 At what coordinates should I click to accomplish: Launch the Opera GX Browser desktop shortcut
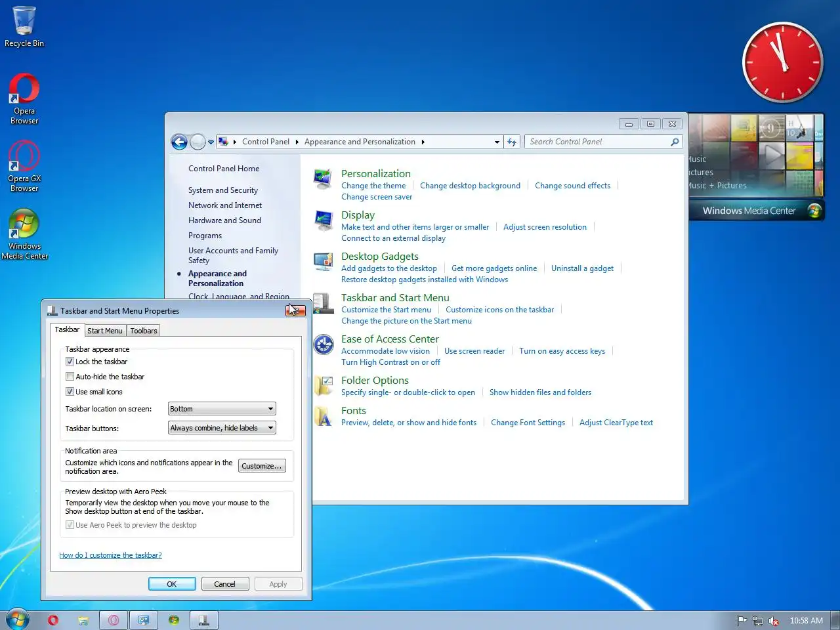pyautogui.click(x=24, y=166)
